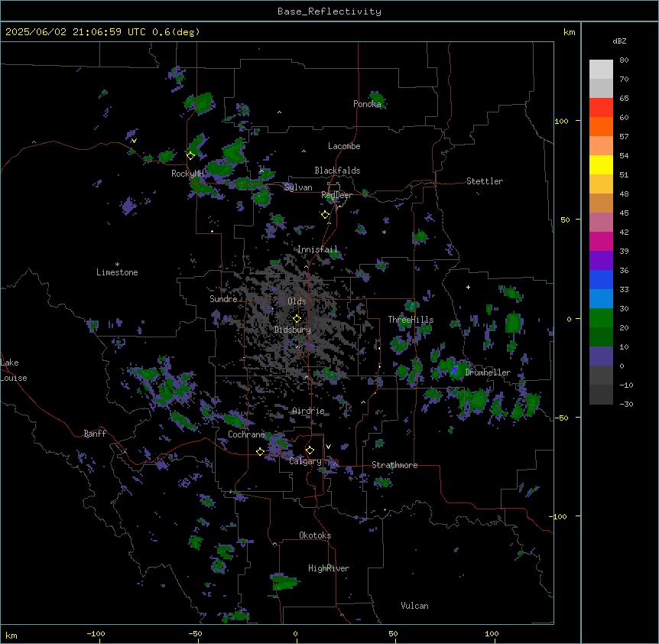Click the dBZ legend heading

click(619, 41)
